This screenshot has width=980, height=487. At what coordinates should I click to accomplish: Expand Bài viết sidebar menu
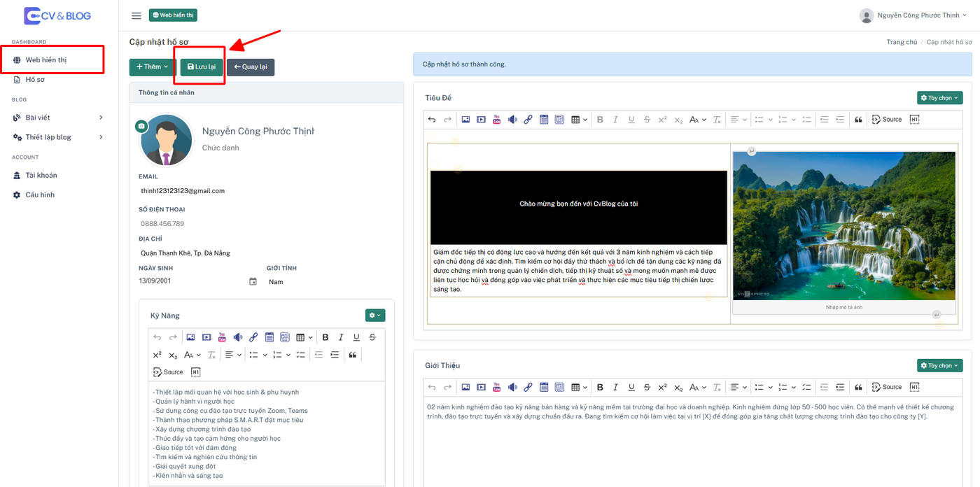point(59,118)
